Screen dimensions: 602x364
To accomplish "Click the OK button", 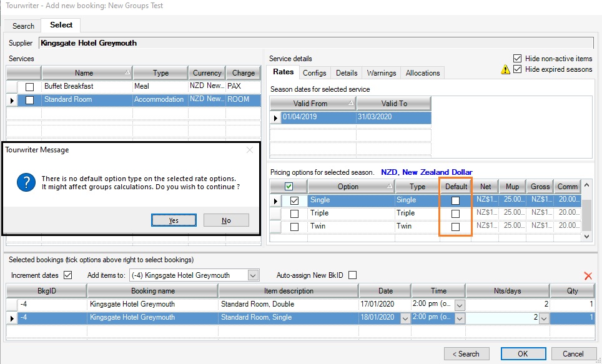I will (522, 353).
